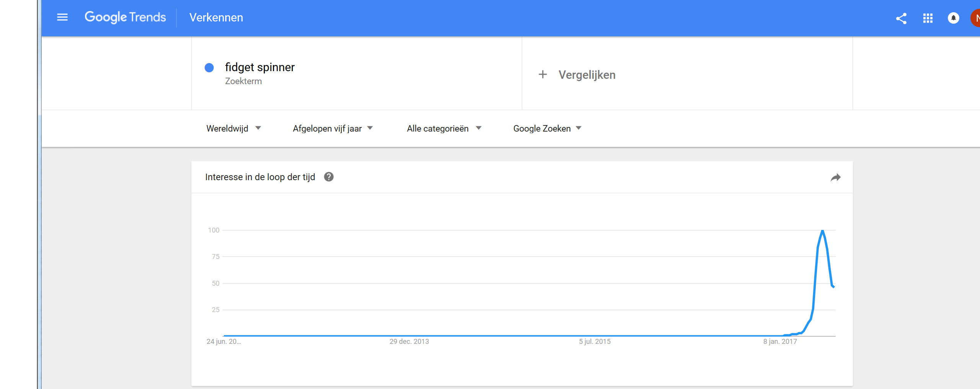
Task: Open help for Interesse in de loop der tijd
Action: [x=328, y=177]
